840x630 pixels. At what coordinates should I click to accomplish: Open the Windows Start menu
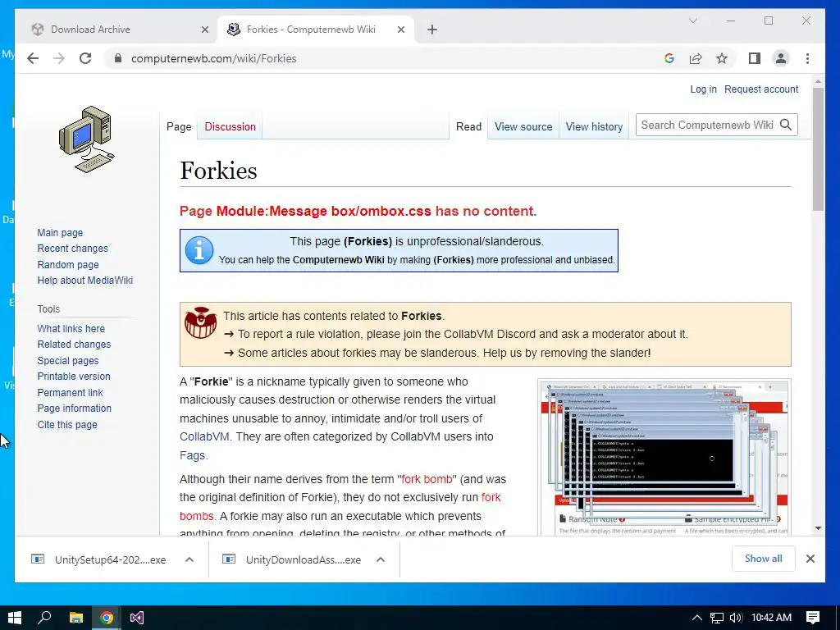click(x=15, y=618)
